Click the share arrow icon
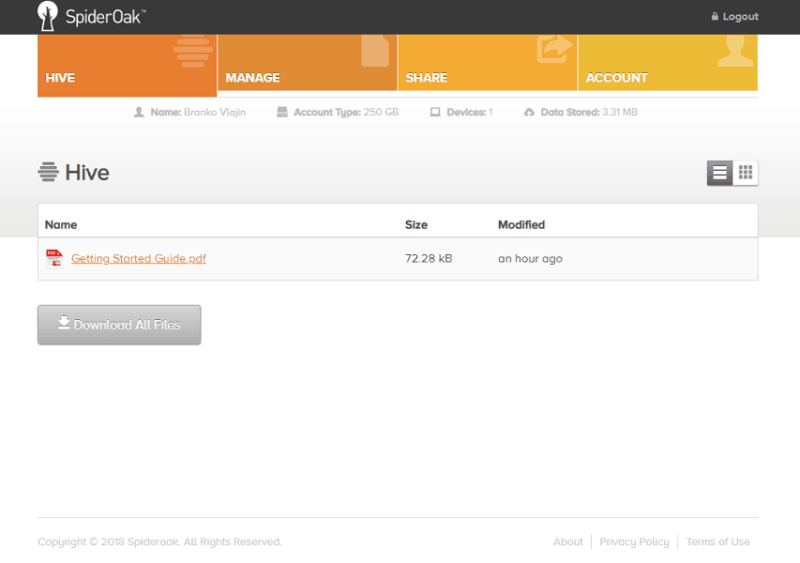Viewport: 800px width, 563px height. [554, 49]
